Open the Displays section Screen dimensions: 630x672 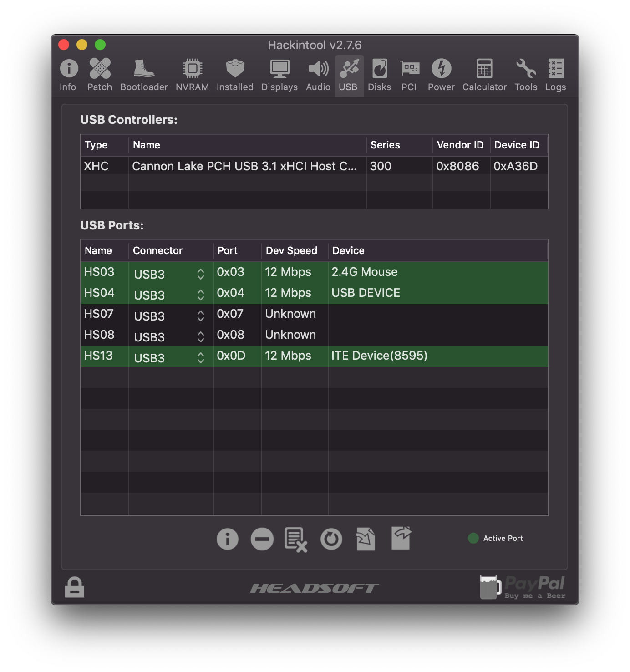tap(279, 75)
